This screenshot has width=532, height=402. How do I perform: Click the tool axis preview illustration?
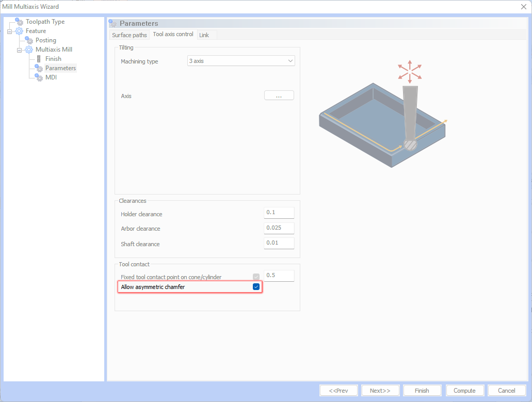(x=383, y=114)
